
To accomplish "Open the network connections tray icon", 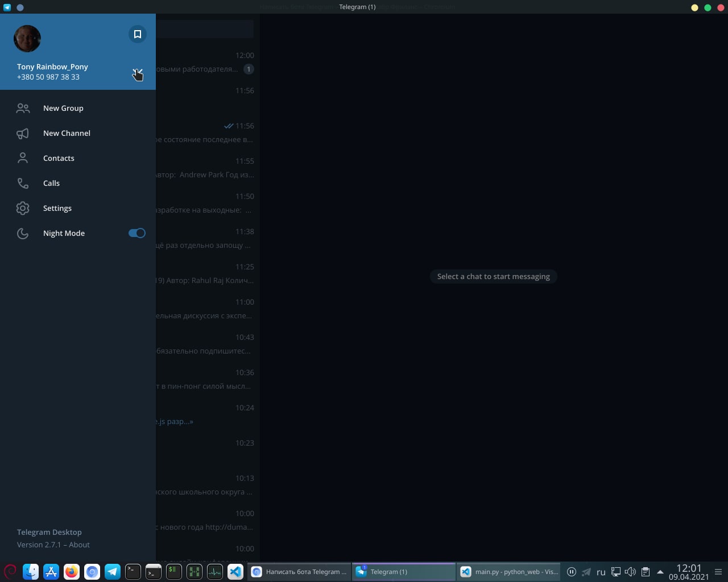I will point(615,572).
